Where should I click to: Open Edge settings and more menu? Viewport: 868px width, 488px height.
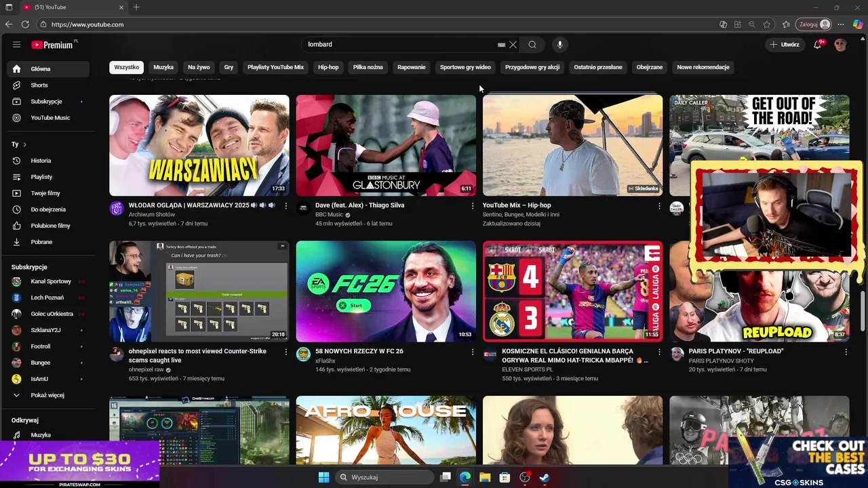(x=842, y=24)
